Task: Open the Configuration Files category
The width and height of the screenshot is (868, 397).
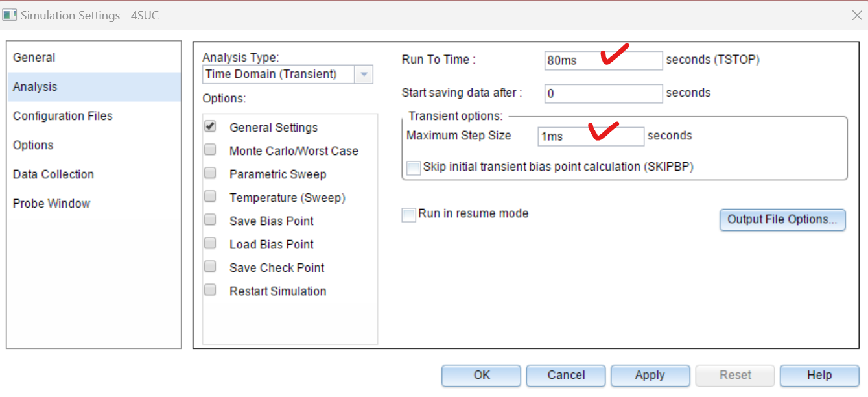Action: 94,116
